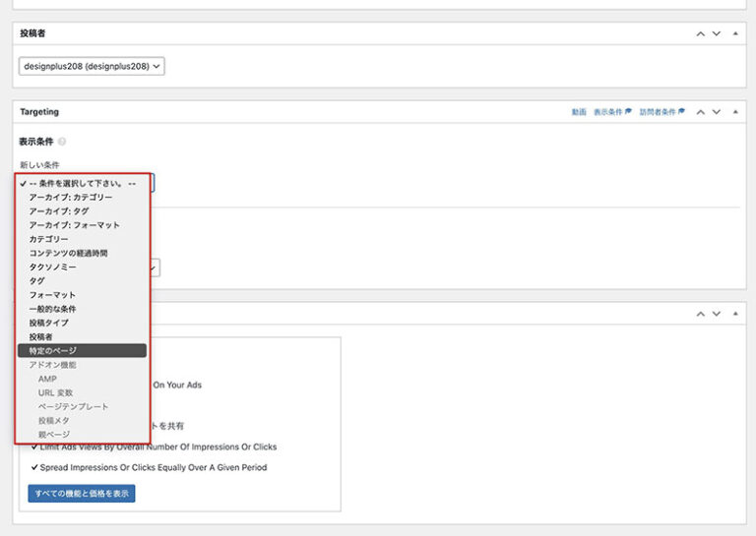Open the 動画 link in Targeting header
This screenshot has width=756, height=536.
click(x=579, y=112)
